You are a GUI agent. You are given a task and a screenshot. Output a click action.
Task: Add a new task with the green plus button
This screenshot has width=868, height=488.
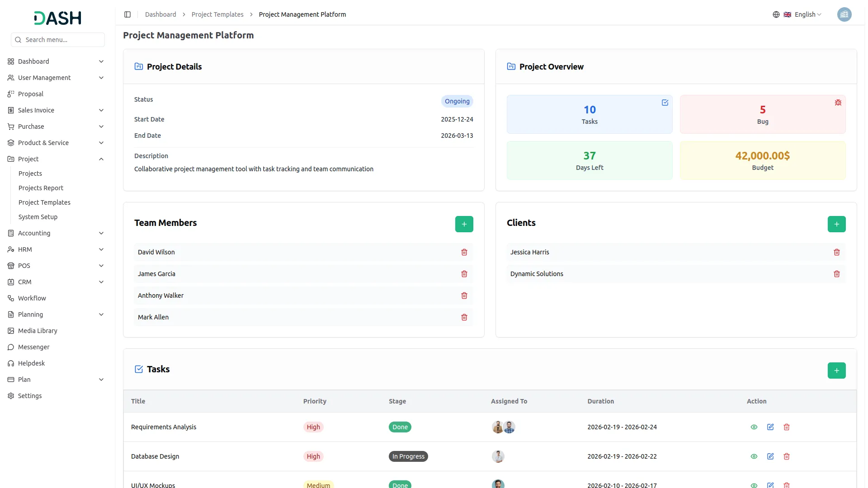click(836, 370)
